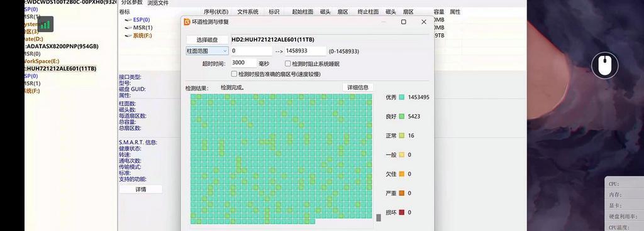Image resolution: width=644 pixels, height=231 pixels.
Task: Select ESP(0) under HUH721212ALE601 in the tree
Action: point(31,76)
